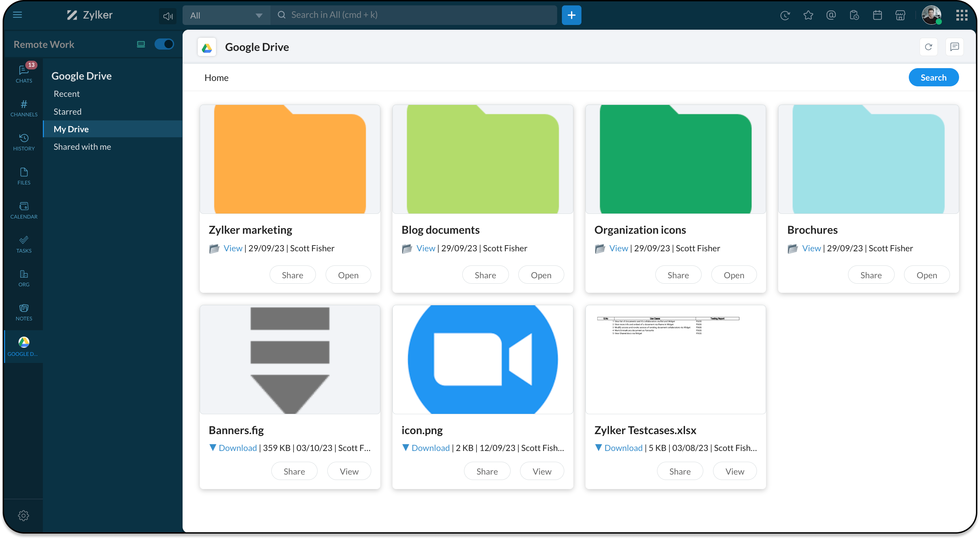Click Download link for Banners.fig

pos(237,448)
